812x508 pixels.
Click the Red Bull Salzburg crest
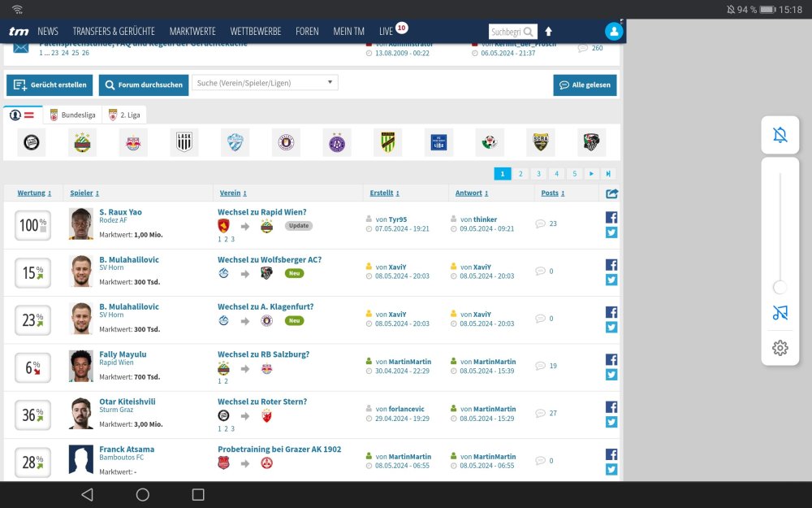click(x=132, y=142)
